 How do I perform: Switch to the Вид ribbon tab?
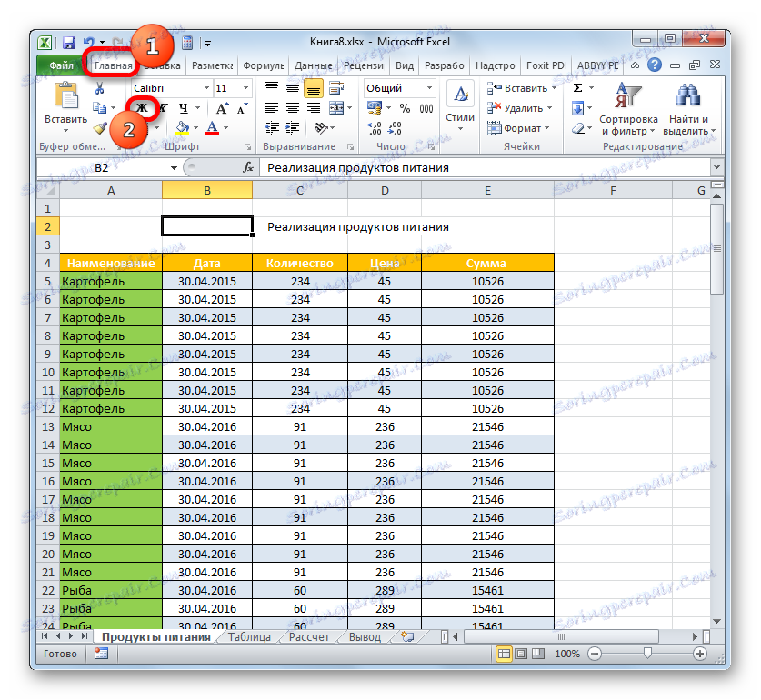pos(404,65)
